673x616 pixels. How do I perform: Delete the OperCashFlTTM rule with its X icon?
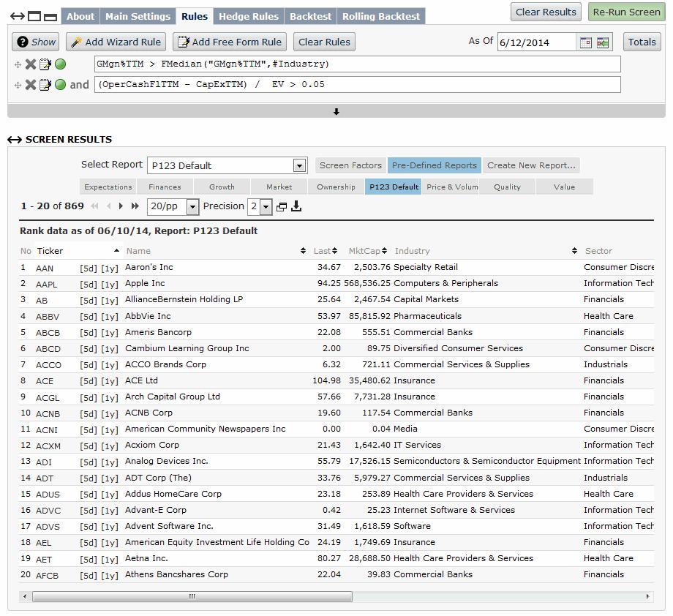click(31, 85)
